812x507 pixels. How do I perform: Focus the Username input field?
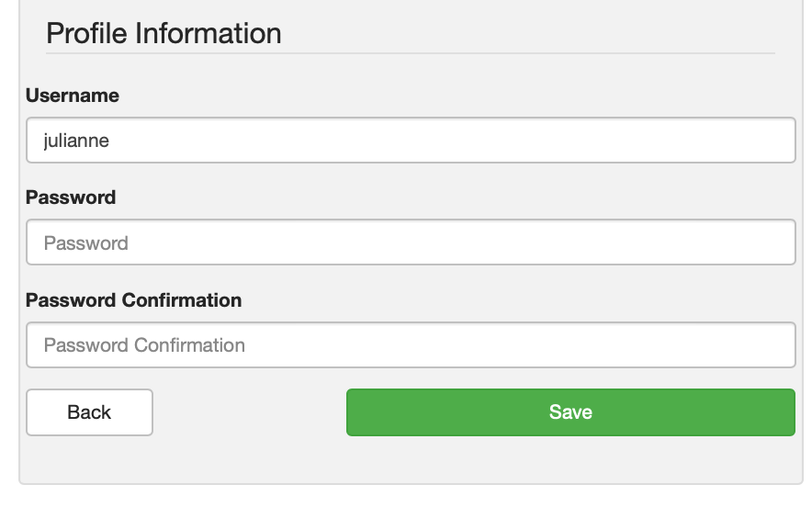[x=411, y=141]
